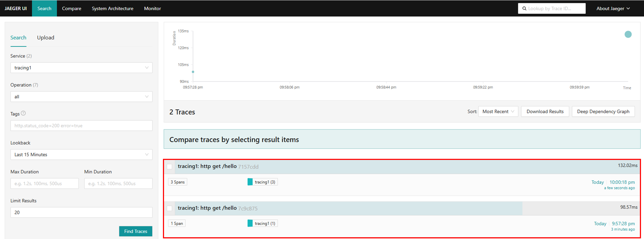Click the Min Duration input field
Screen dimensions: 644x239
point(118,183)
